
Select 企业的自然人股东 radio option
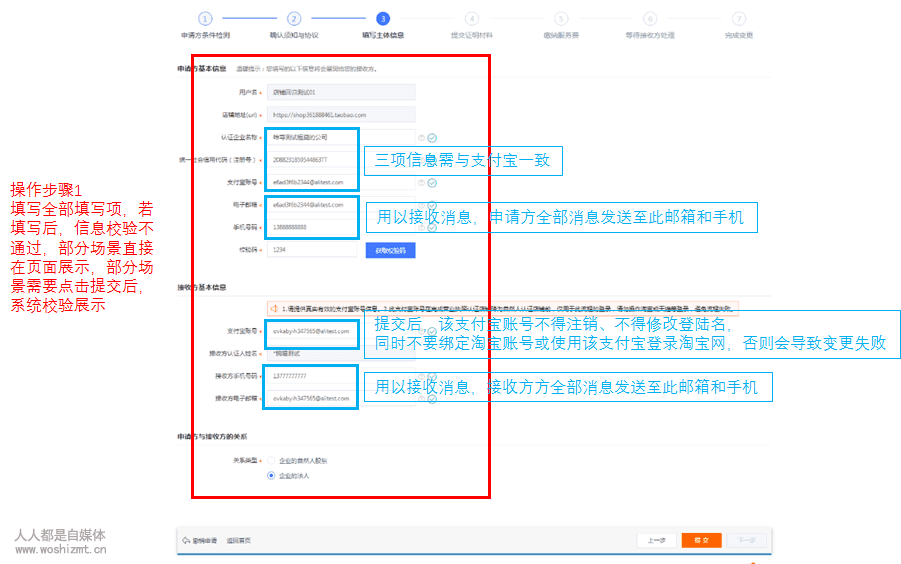[270, 460]
